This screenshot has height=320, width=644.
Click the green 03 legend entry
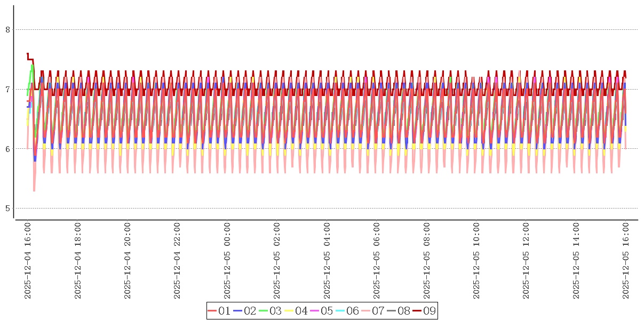[271, 311]
